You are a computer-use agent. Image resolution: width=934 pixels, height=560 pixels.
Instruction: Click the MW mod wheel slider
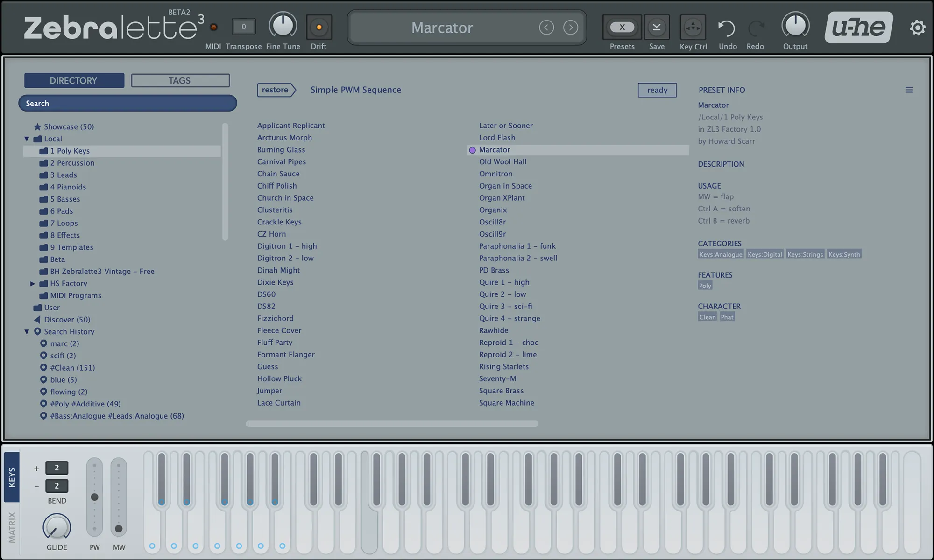(119, 497)
